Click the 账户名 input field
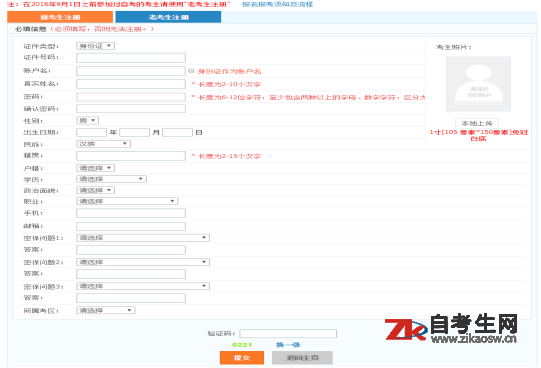541x368 pixels. point(131,71)
